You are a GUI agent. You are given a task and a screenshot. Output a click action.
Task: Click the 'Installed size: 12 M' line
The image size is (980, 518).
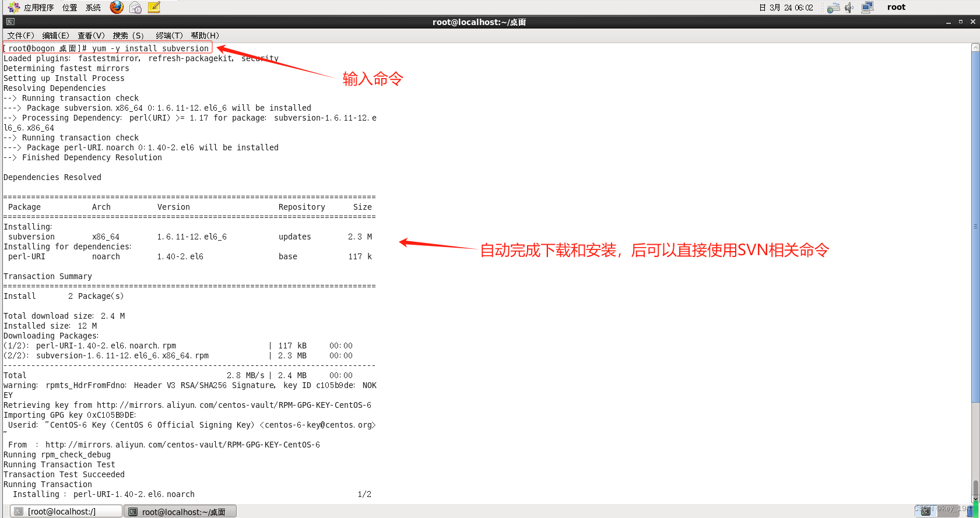50,326
